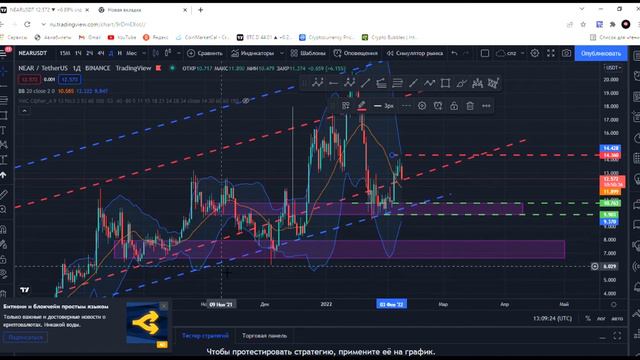The height and width of the screenshot is (360, 640).
Task: Start the Симулятор рынка replay
Action: point(415,53)
